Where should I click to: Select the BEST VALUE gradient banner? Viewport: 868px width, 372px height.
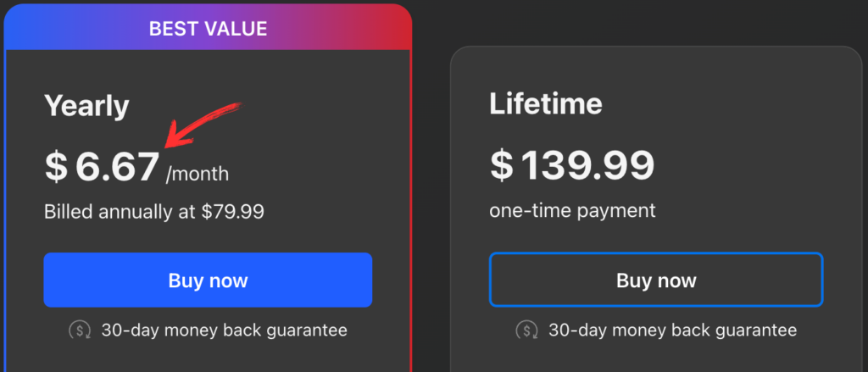pyautogui.click(x=208, y=29)
